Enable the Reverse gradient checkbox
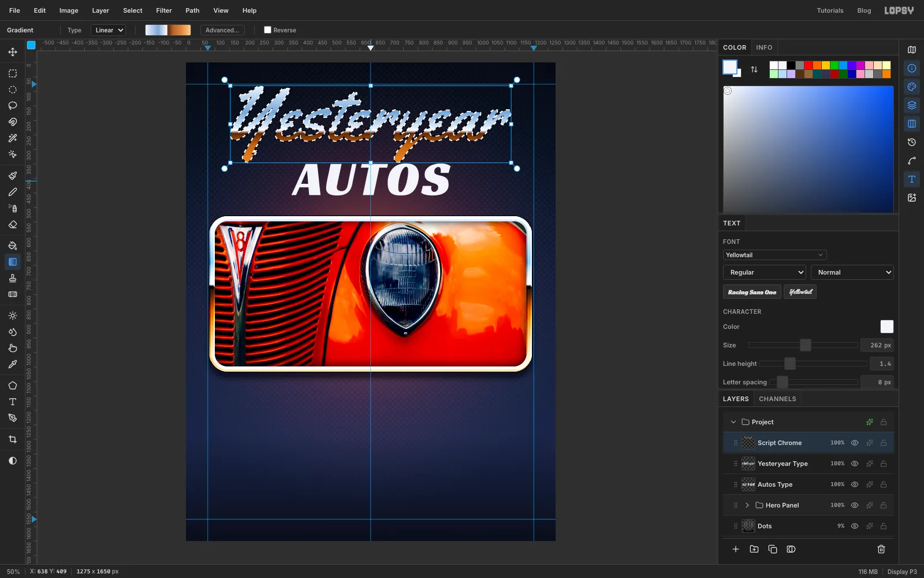This screenshot has height=578, width=924. click(x=267, y=30)
